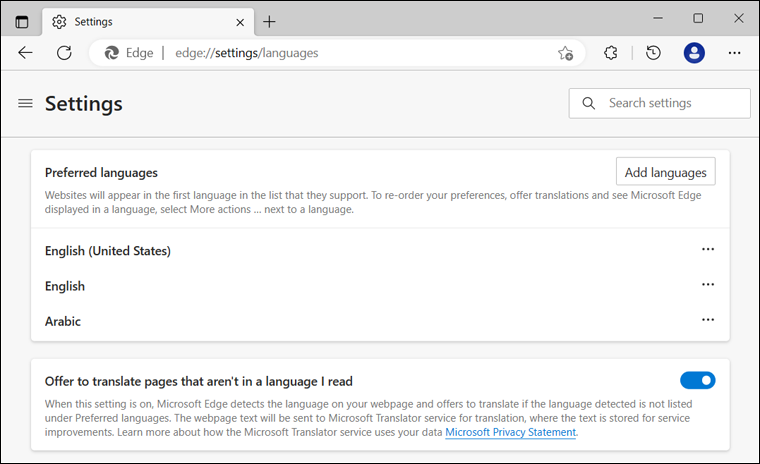Add this page to favorites
Viewport: 760px width, 464px height.
(565, 52)
